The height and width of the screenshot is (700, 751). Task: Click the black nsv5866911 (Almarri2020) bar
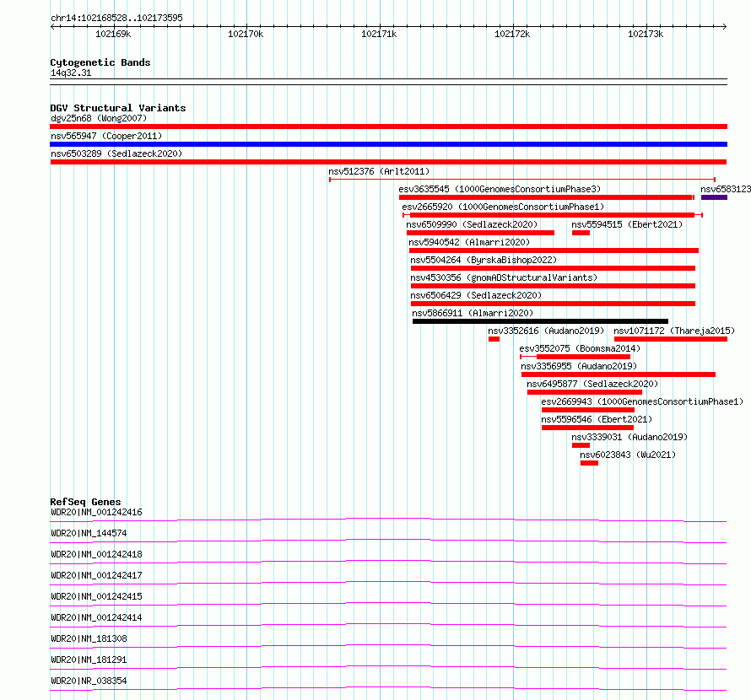[x=540, y=321]
